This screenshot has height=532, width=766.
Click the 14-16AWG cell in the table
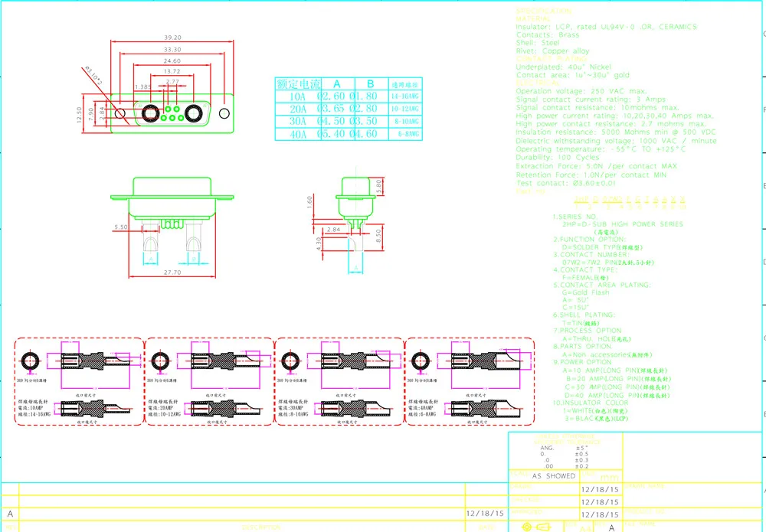coord(405,96)
